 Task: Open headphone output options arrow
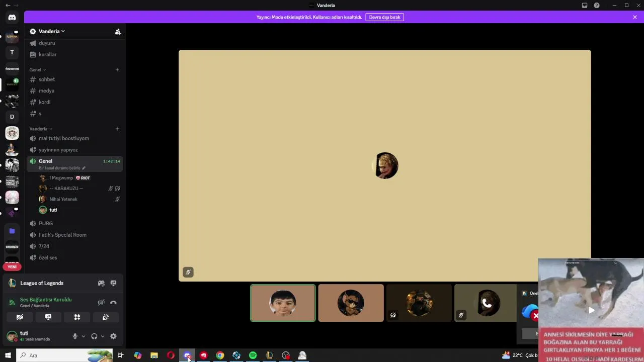coord(103,336)
